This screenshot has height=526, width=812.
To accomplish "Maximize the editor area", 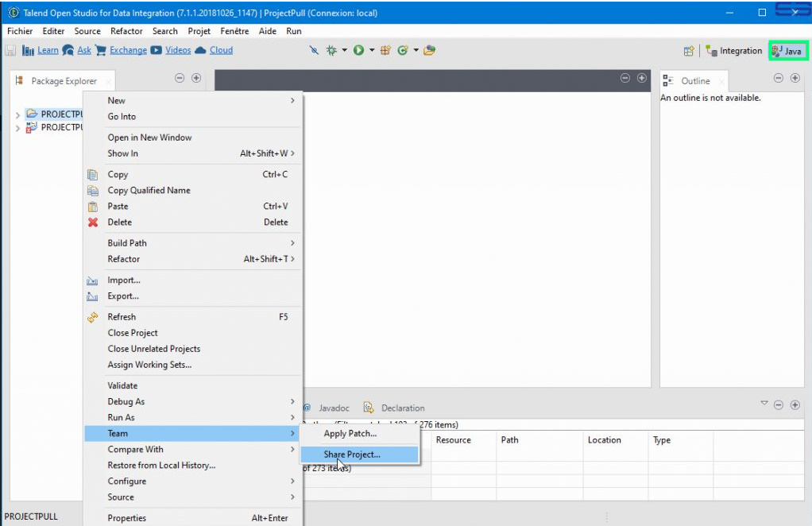I will (x=642, y=78).
